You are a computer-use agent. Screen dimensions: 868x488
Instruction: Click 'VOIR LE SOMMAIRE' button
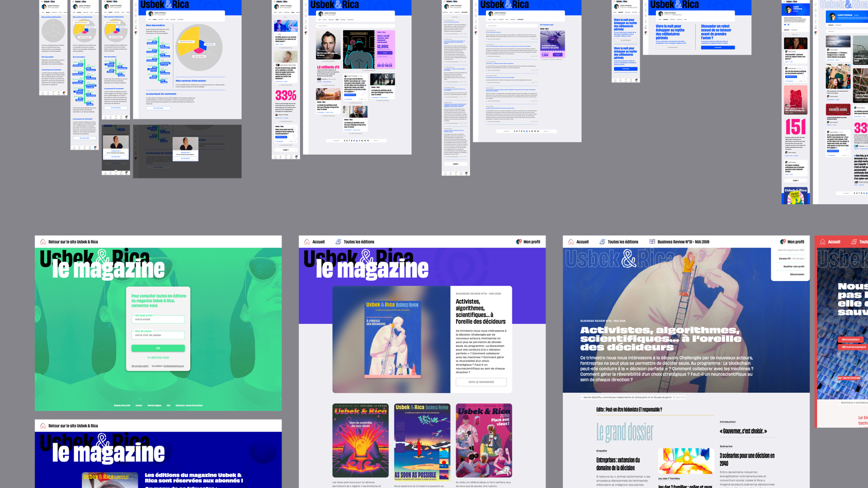click(481, 382)
